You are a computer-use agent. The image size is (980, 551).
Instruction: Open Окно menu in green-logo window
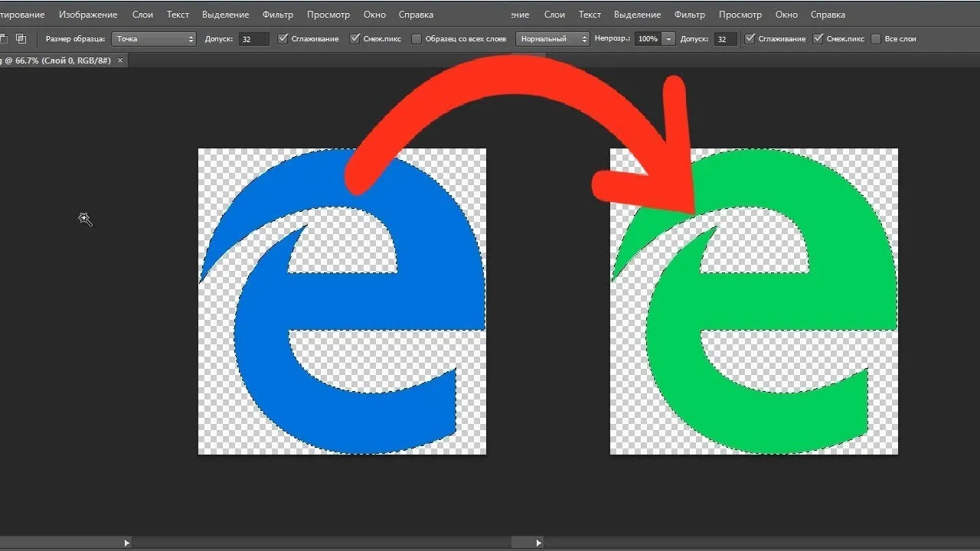click(x=786, y=15)
